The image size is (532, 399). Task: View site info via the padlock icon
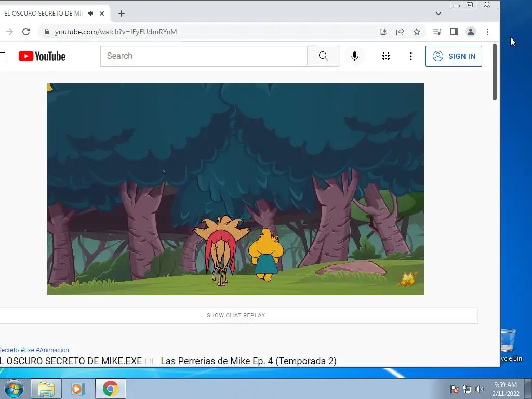[x=47, y=32]
